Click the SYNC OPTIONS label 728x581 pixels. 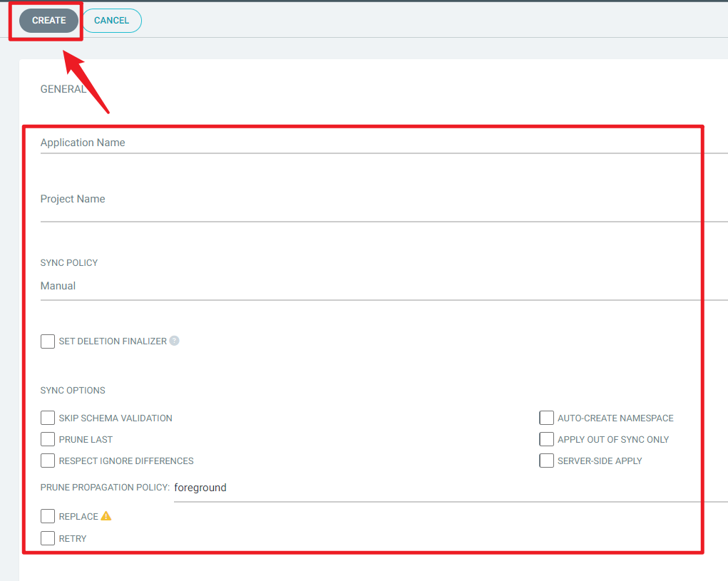73,390
